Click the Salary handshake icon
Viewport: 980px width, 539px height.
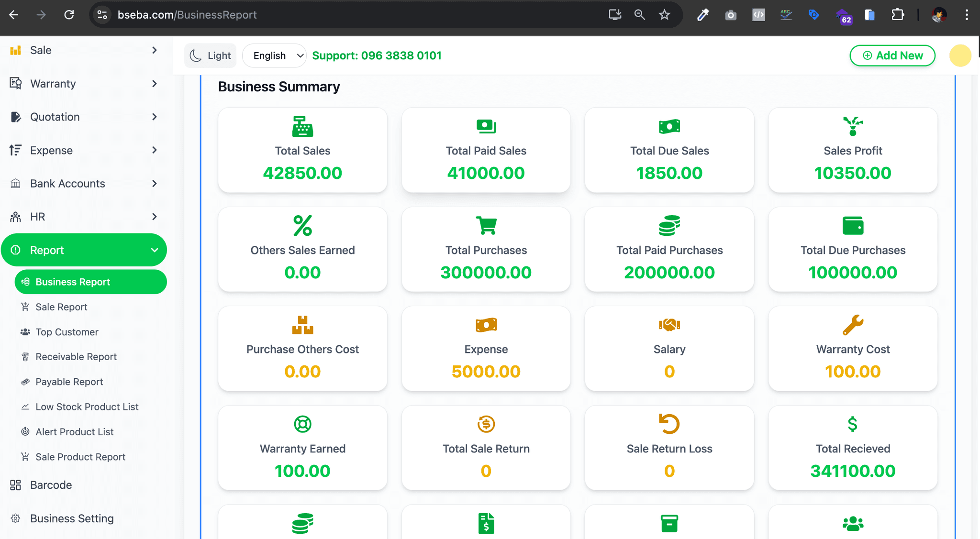point(669,325)
